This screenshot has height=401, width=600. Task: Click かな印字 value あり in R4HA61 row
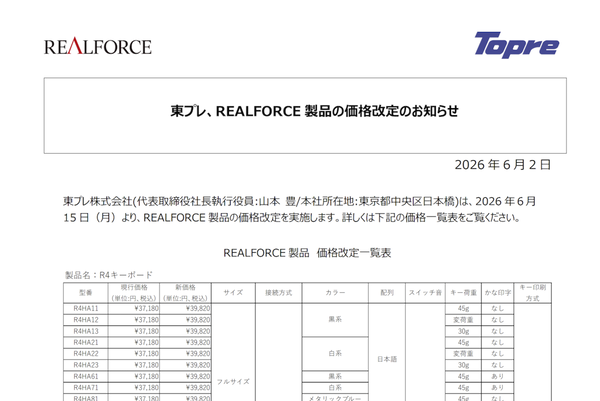(497, 376)
